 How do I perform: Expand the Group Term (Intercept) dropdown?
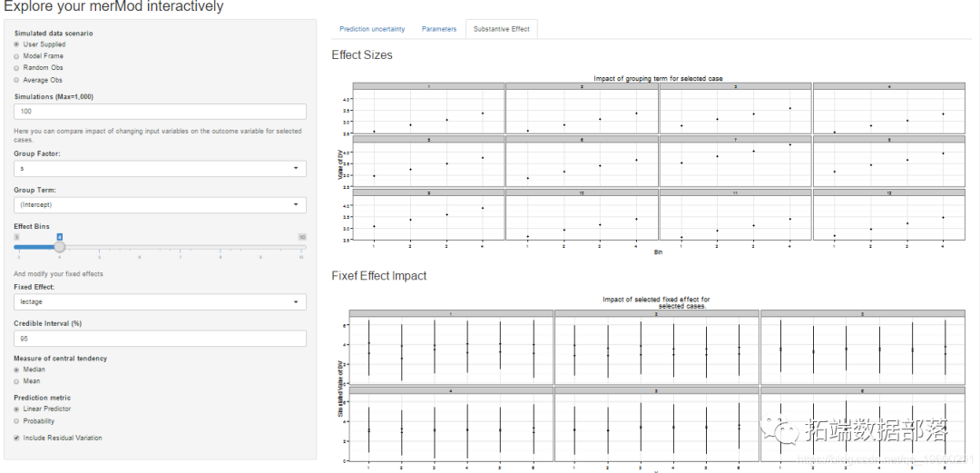pyautogui.click(x=160, y=205)
